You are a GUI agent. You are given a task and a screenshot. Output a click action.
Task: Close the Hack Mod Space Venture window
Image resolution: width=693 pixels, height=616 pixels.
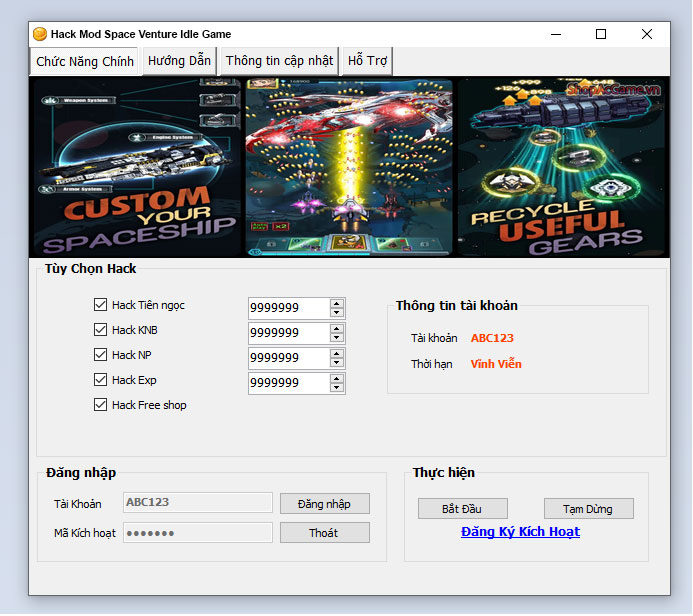647,34
